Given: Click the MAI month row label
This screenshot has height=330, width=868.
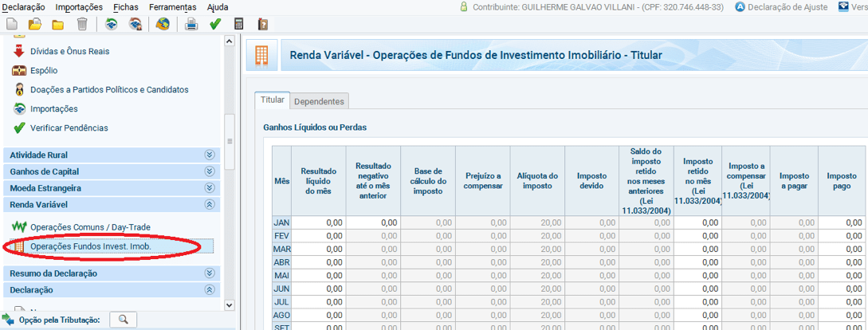Looking at the screenshot, I should pyautogui.click(x=282, y=276).
